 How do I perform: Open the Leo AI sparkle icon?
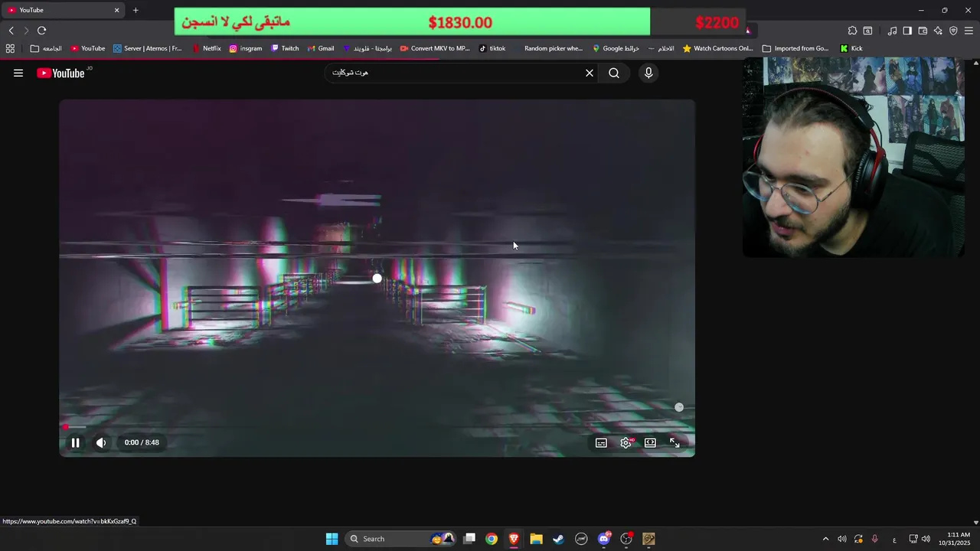coord(938,31)
